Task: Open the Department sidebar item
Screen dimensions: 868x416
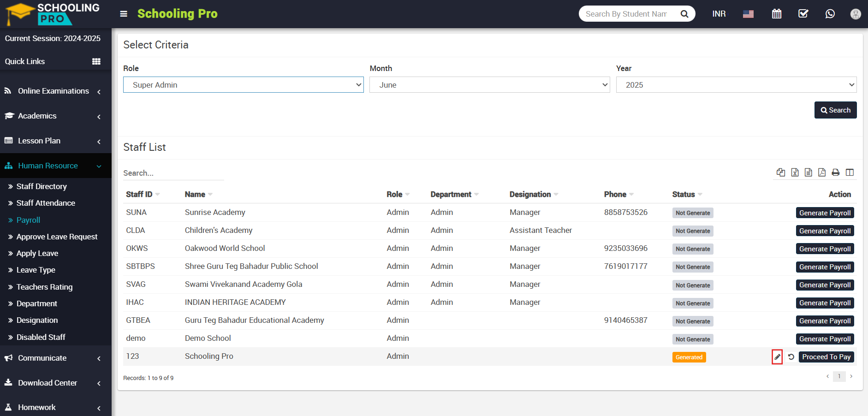Action: (x=37, y=303)
